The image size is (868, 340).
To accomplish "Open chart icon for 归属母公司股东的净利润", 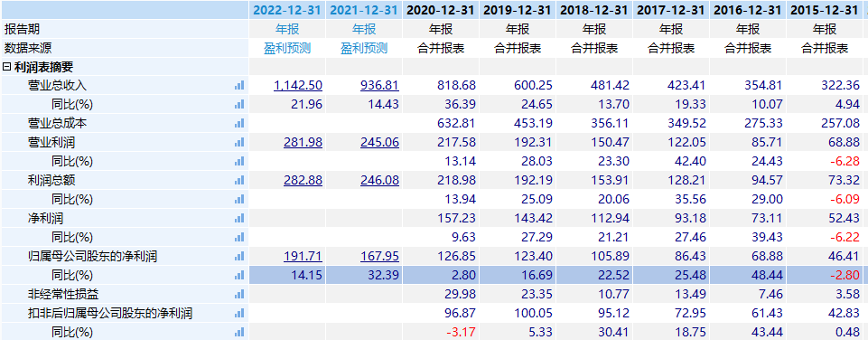I will tap(239, 256).
